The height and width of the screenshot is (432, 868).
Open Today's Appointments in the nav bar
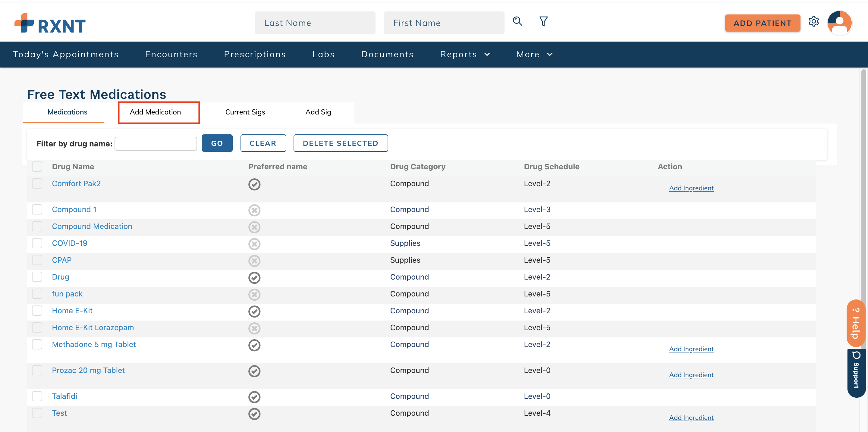point(66,54)
